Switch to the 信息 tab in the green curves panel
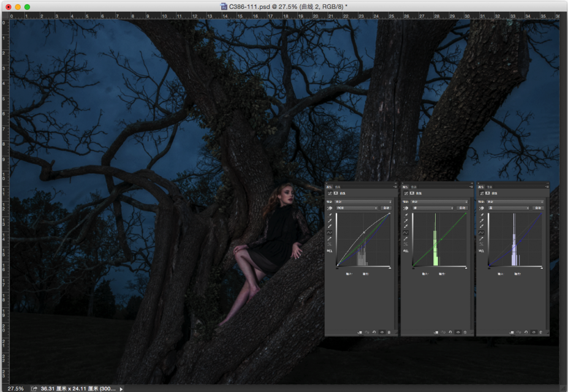The width and height of the screenshot is (568, 392). (x=414, y=187)
